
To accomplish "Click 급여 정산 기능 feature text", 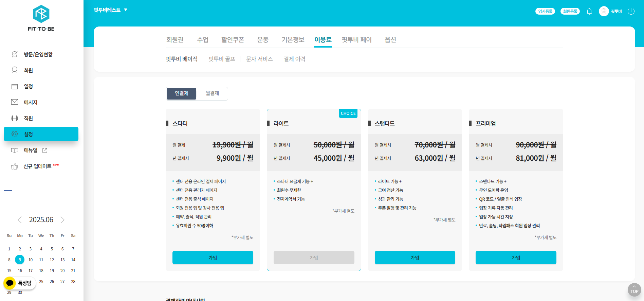I will click(390, 190).
